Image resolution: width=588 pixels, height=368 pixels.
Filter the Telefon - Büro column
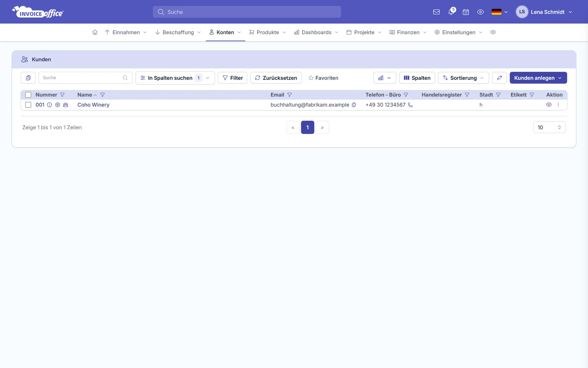(x=406, y=95)
